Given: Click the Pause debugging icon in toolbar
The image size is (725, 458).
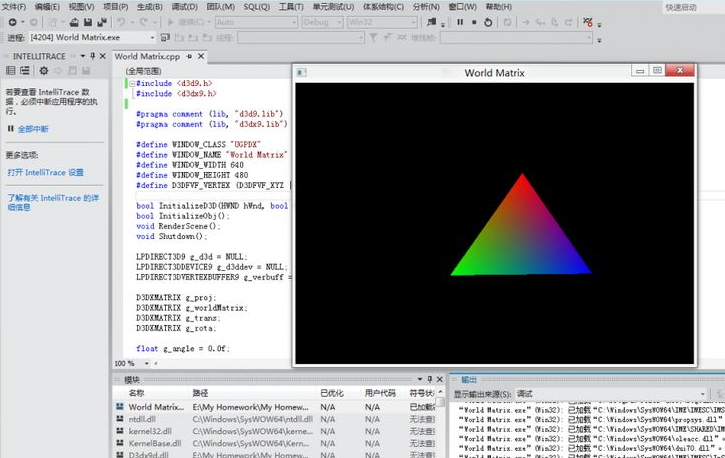Looking at the screenshot, I should (460, 22).
